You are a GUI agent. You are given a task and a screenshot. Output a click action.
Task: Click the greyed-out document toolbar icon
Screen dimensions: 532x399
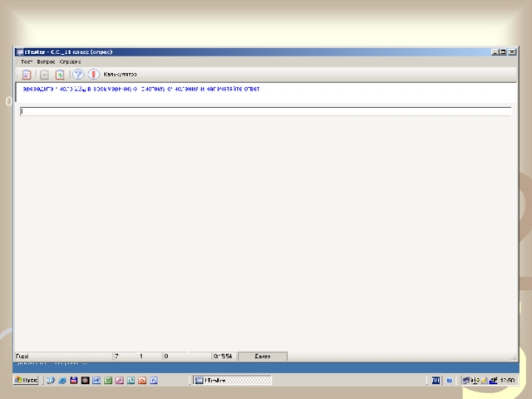coord(44,74)
